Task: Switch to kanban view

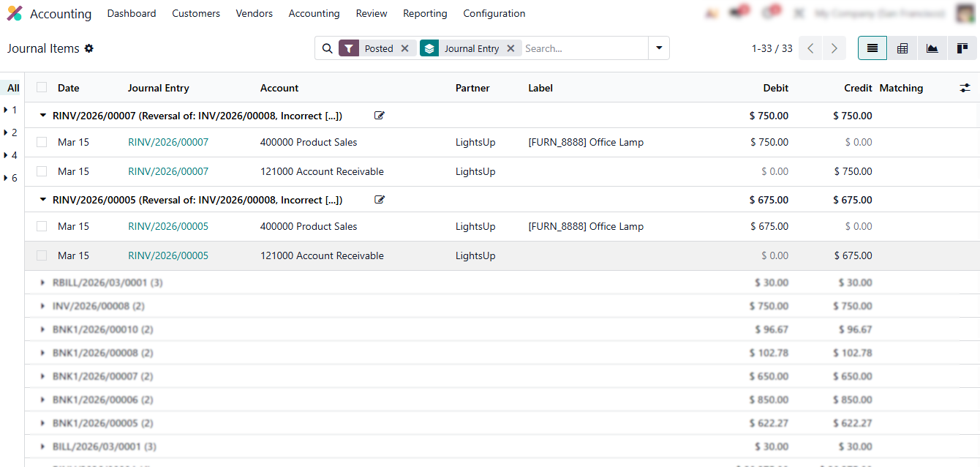Action: point(962,48)
